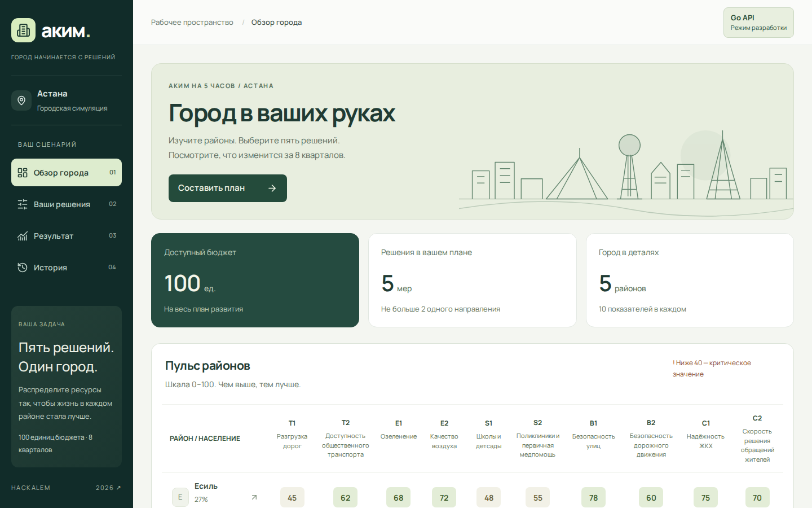Click Есиль S1 score 48
This screenshot has width=812, height=508.
pyautogui.click(x=489, y=497)
